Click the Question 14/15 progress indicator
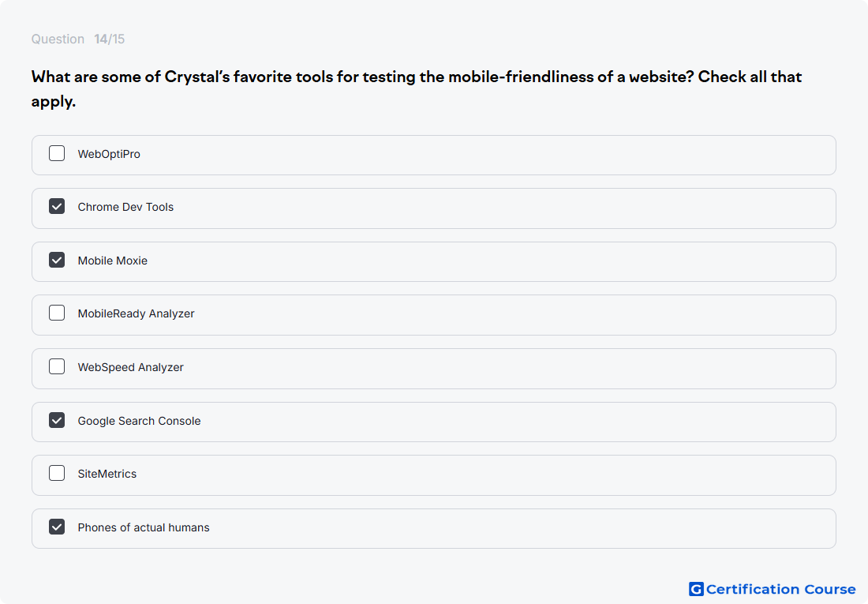The height and width of the screenshot is (604, 868). coord(78,39)
